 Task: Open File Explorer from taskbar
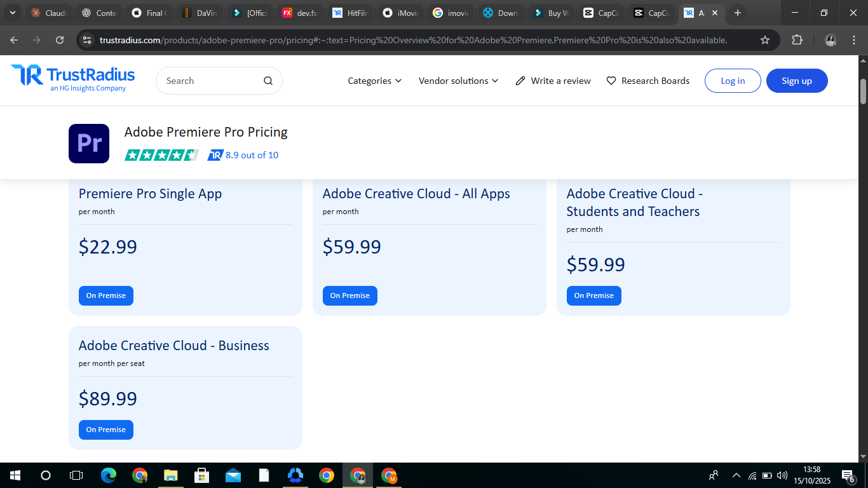171,475
